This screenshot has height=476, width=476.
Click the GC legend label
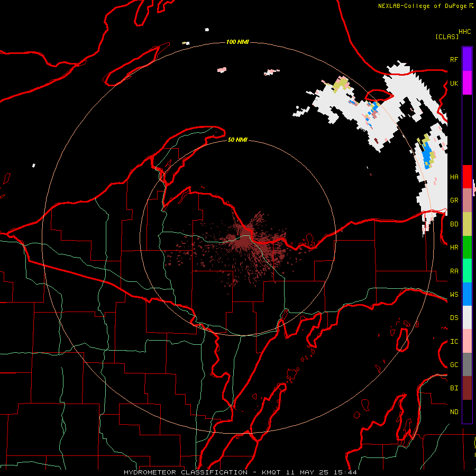pyautogui.click(x=454, y=364)
